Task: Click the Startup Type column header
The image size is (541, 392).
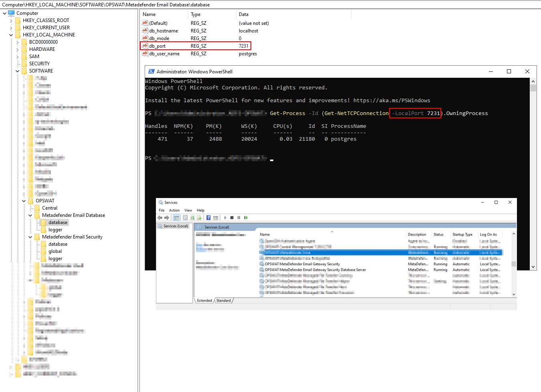Action: [462, 234]
